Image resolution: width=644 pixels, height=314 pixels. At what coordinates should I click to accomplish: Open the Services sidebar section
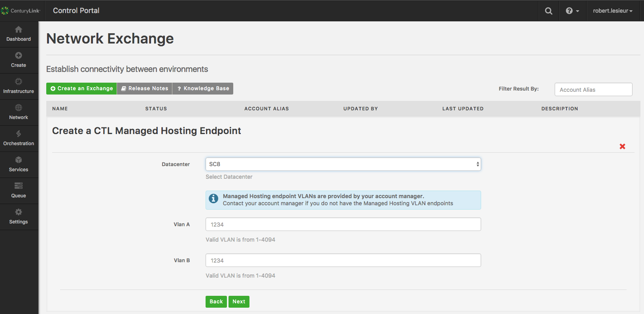[x=19, y=165]
